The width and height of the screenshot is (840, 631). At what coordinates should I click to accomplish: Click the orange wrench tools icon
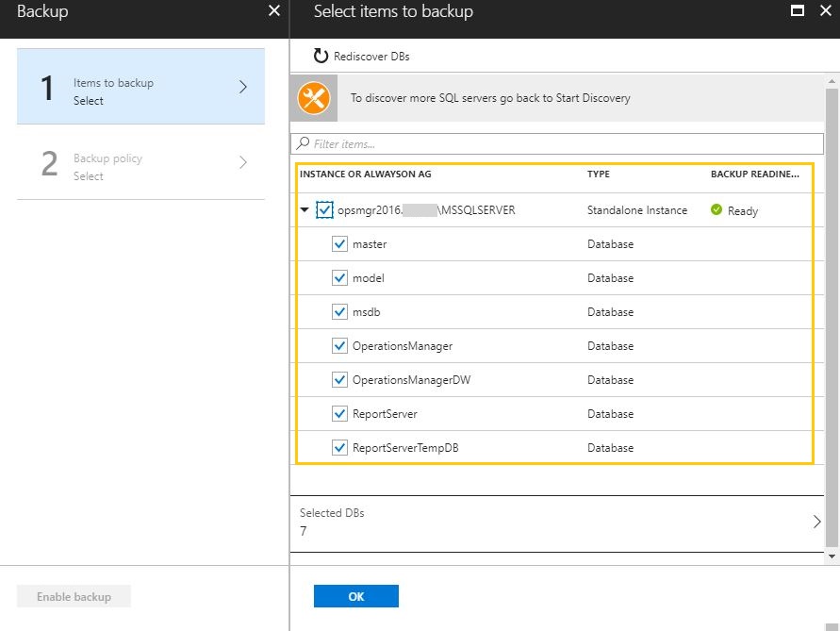(x=314, y=98)
